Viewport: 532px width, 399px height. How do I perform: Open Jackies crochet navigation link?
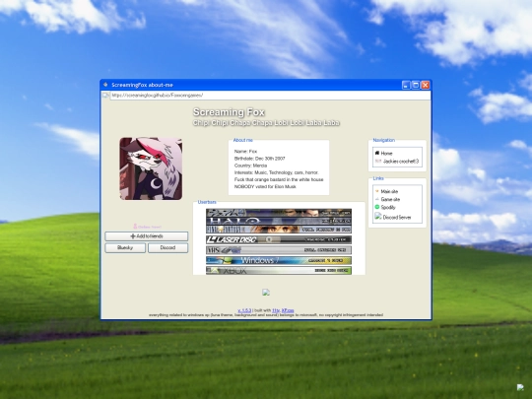point(401,162)
